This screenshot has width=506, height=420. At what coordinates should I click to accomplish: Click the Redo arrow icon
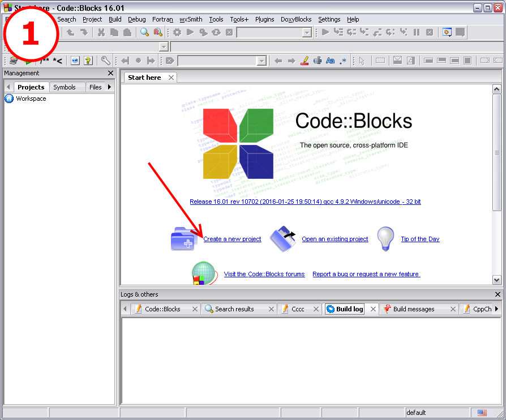coord(84,32)
